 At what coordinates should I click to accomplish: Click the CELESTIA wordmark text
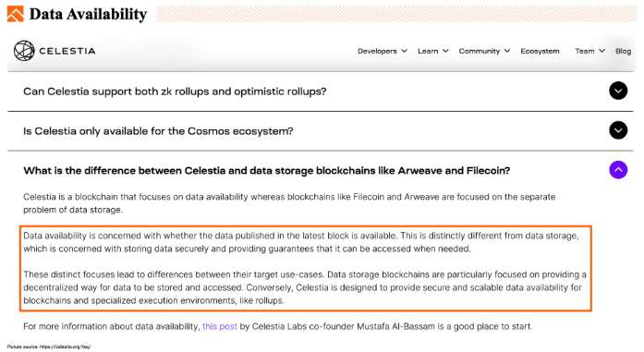click(x=67, y=51)
